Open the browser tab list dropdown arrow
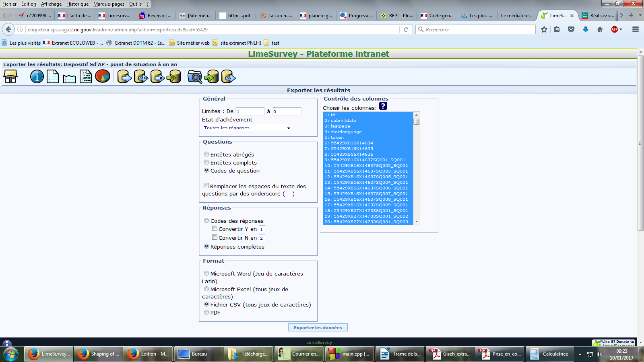The image size is (644, 362). [640, 15]
